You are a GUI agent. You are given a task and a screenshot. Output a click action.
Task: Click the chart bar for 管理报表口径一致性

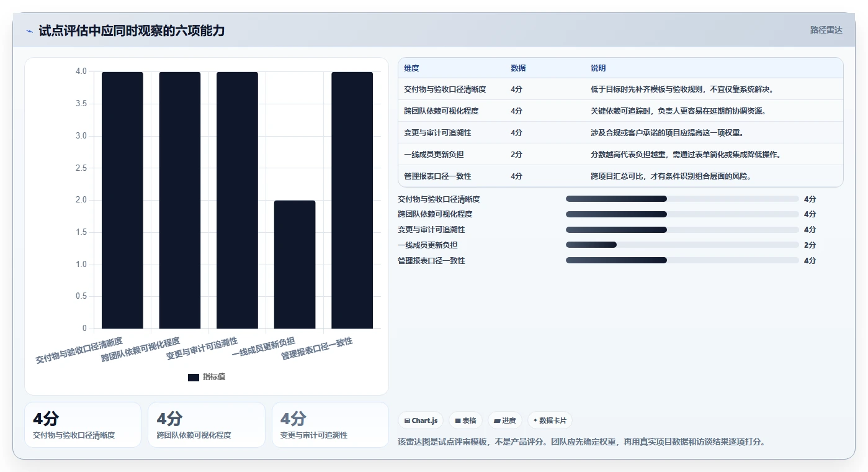(352, 200)
